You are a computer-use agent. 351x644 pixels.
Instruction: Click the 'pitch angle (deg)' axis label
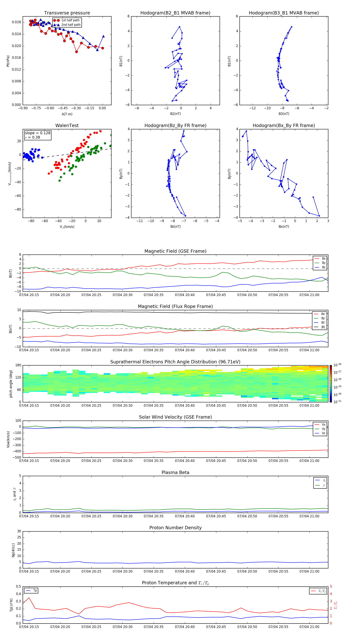[x=11, y=384]
